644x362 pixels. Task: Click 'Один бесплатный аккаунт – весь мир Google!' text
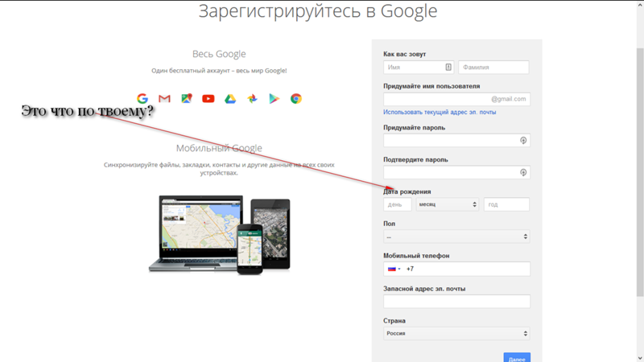[x=219, y=71]
